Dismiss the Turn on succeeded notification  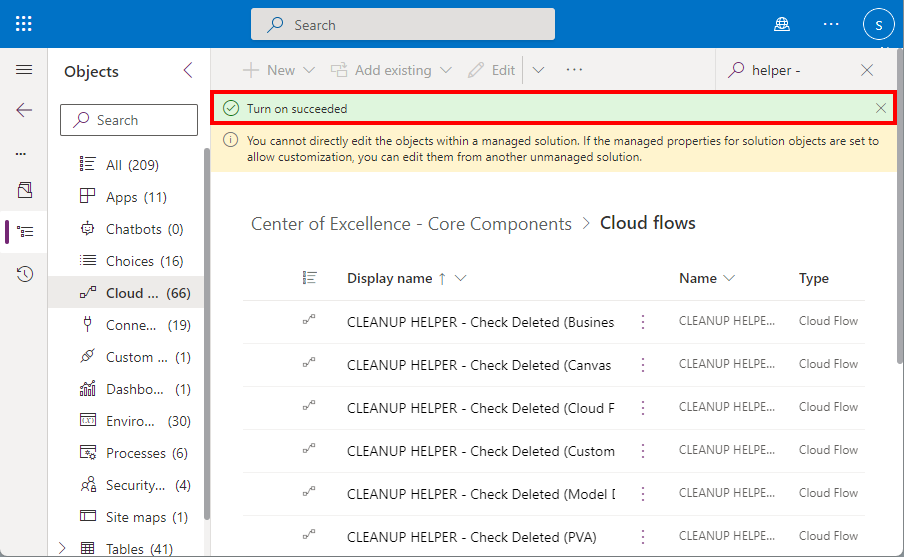coord(880,108)
